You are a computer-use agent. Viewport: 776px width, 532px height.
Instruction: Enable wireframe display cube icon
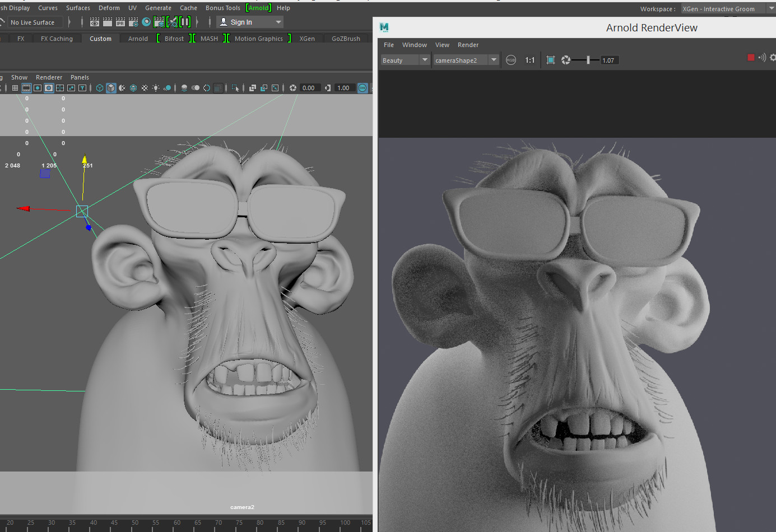tap(100, 88)
